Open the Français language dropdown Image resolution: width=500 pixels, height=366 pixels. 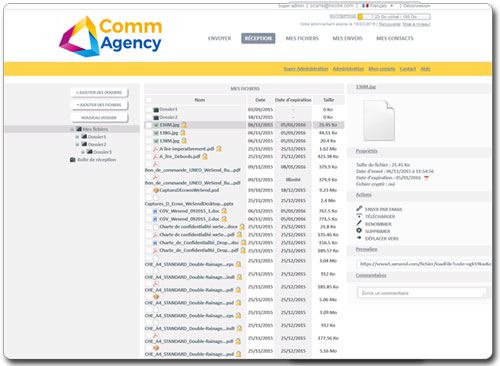pos(378,6)
